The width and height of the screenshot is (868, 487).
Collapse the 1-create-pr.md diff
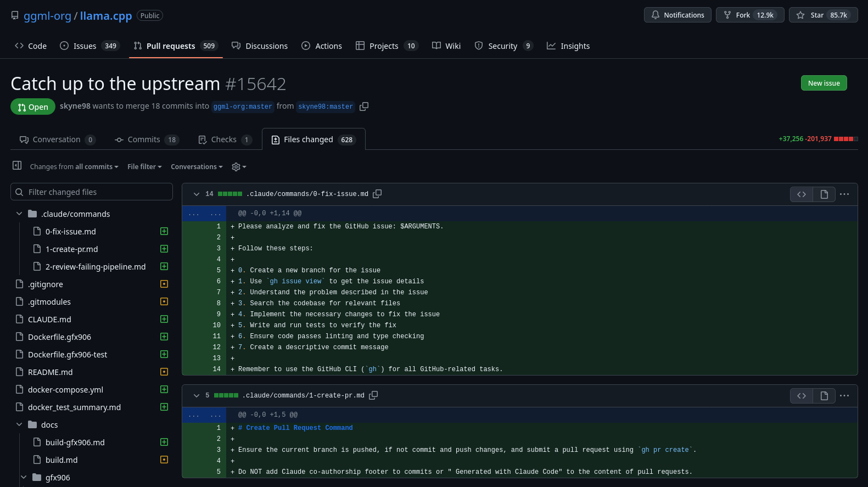coord(197,396)
